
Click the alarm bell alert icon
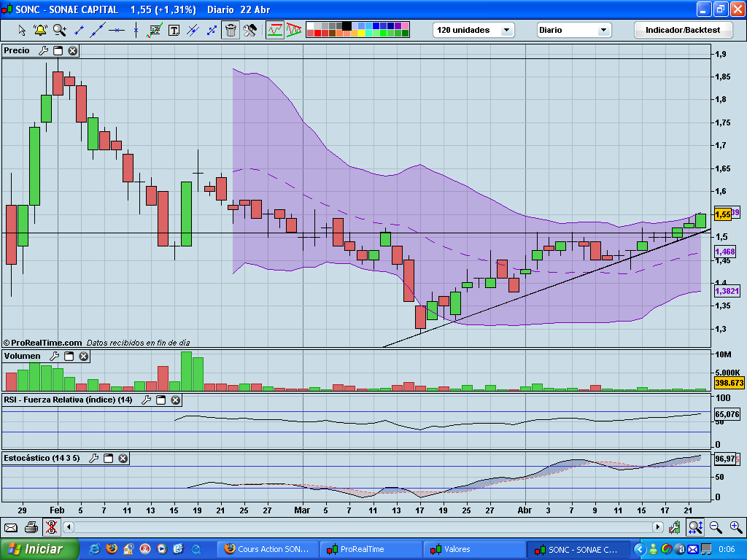[x=40, y=30]
